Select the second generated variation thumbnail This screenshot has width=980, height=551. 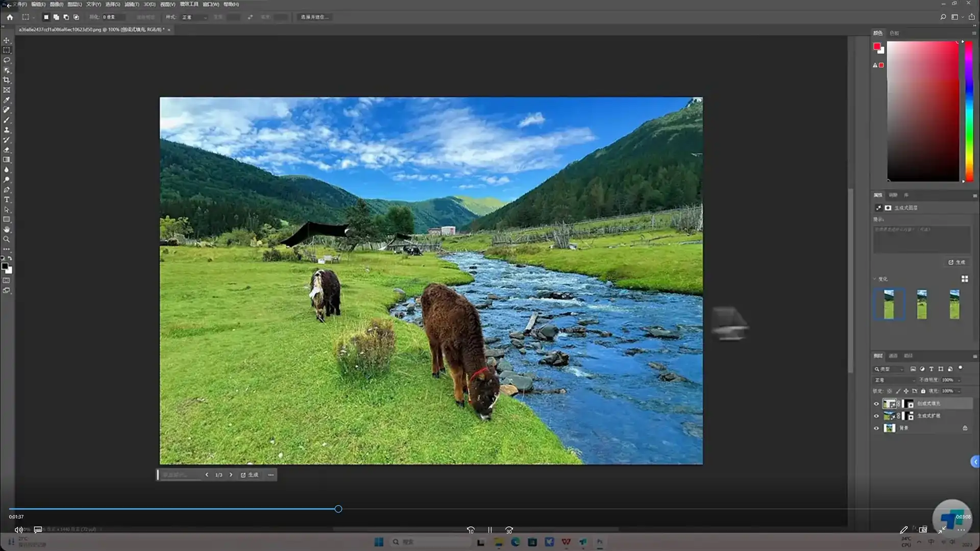click(x=921, y=304)
